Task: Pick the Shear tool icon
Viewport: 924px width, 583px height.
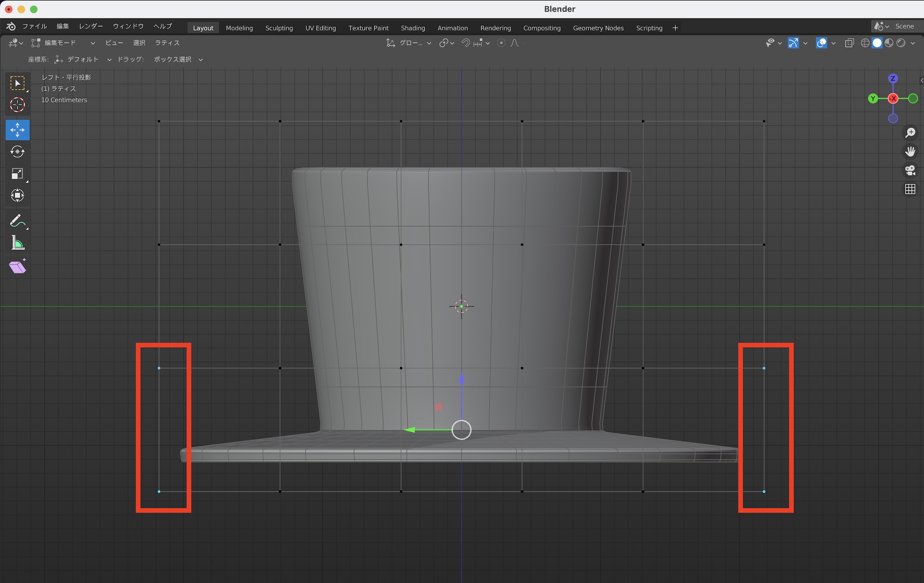Action: point(18,267)
